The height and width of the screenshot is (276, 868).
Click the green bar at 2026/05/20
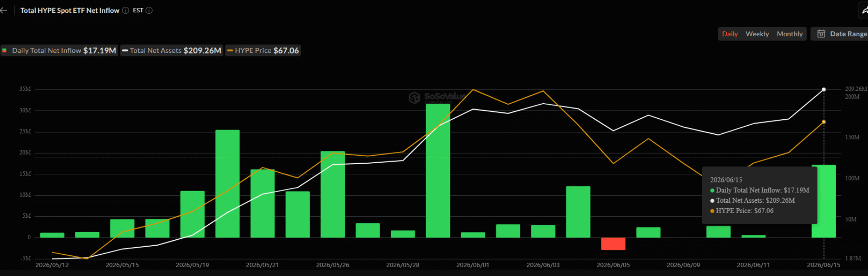[227, 183]
